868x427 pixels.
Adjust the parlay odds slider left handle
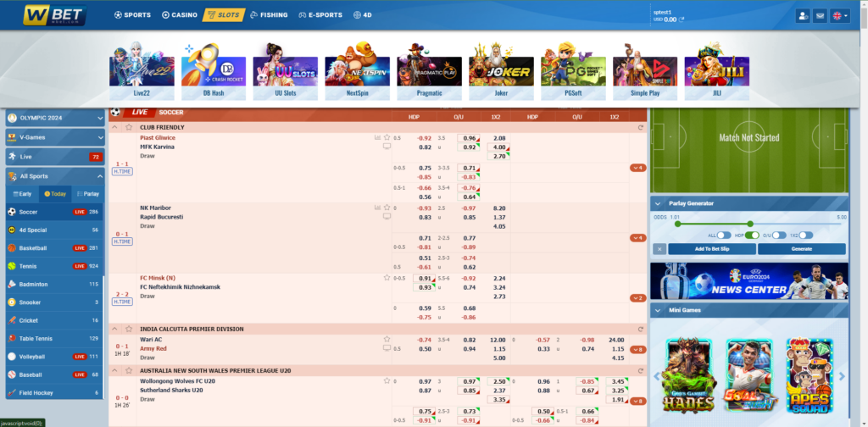[676, 224]
